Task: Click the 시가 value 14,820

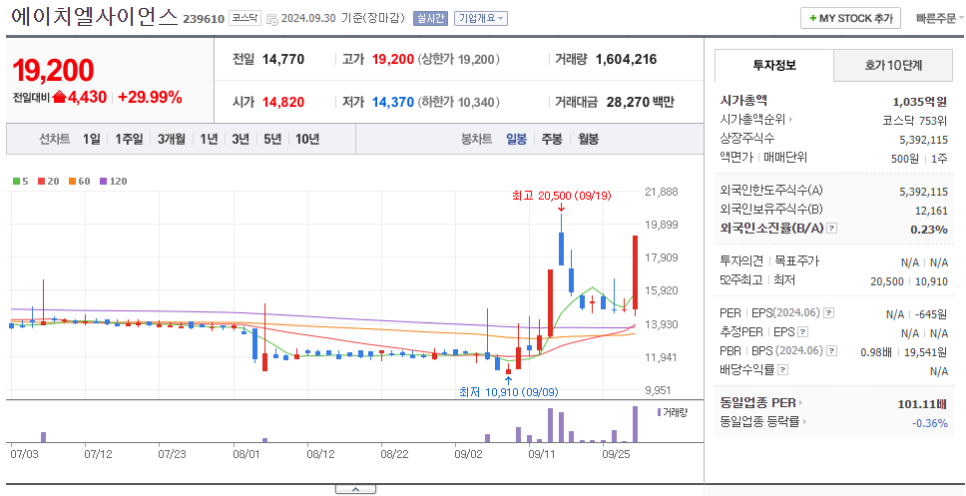Action: 283,102
